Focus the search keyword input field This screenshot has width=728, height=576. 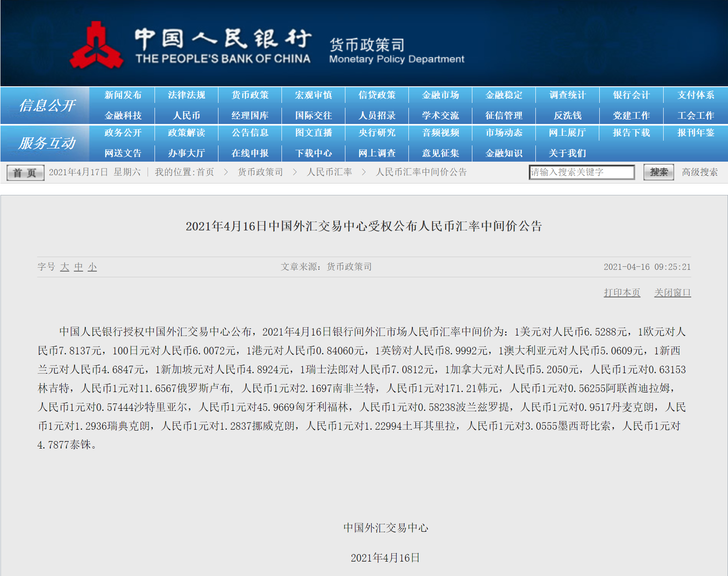coord(582,172)
